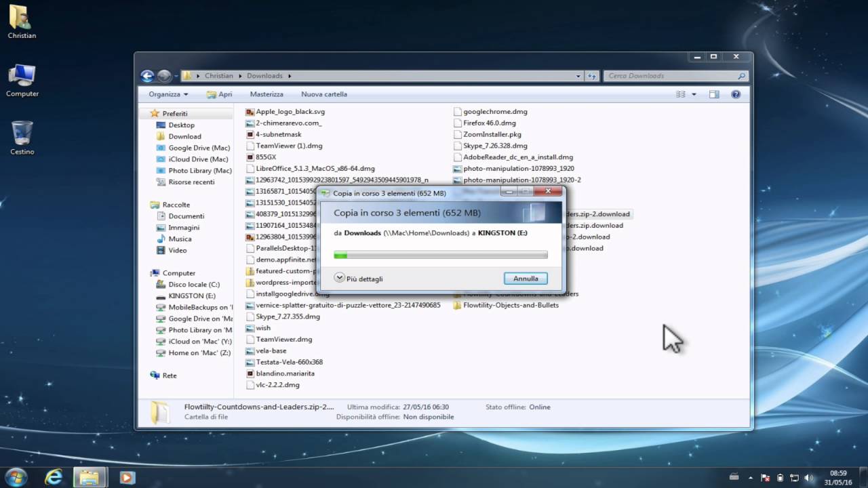Open Photo Library (Mac) favorite
This screenshot has width=868, height=488.
194,171
